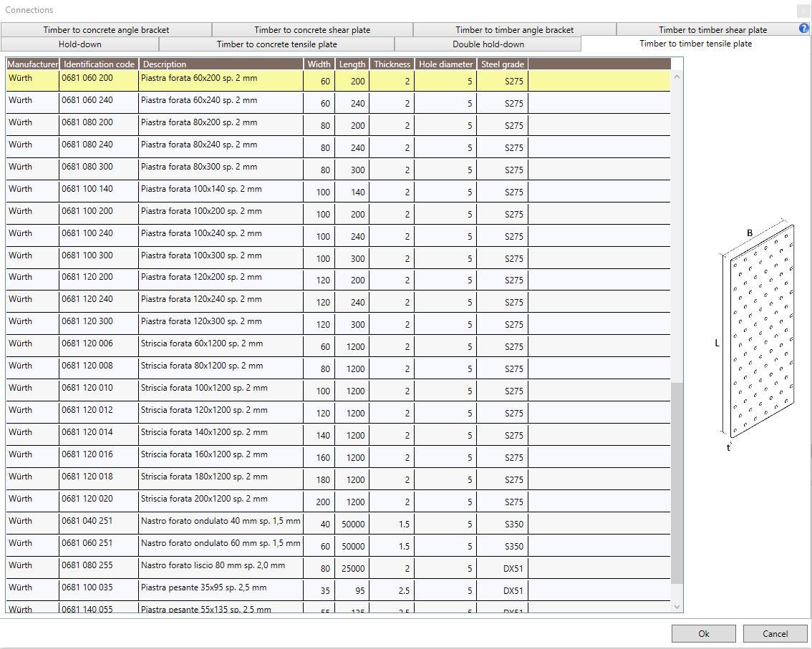Select 'Nastro forato liscio 80 mm' row
Viewport: 812px width, 649px height.
338,568
